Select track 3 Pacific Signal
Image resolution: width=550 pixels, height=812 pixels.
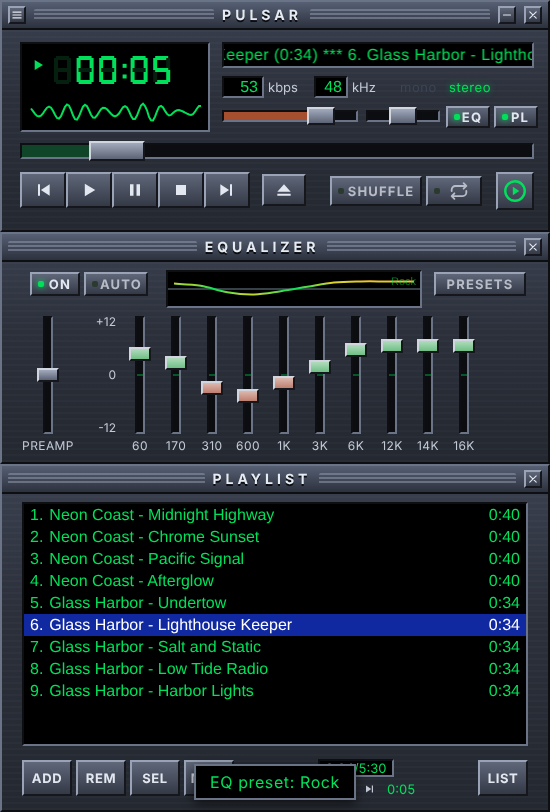(275, 559)
